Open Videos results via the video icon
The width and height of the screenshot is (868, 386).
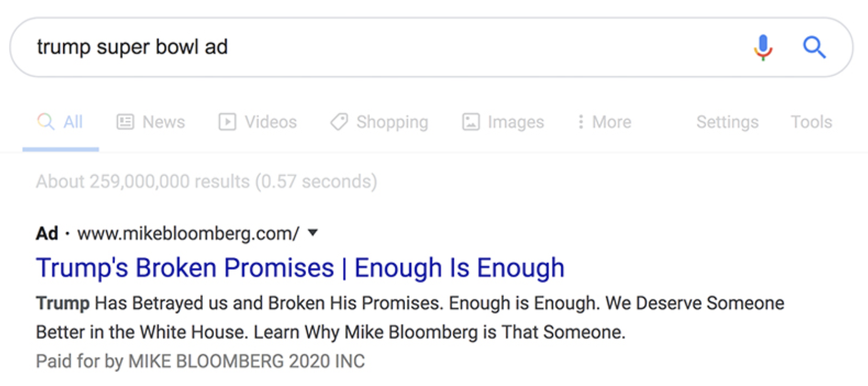[228, 122]
